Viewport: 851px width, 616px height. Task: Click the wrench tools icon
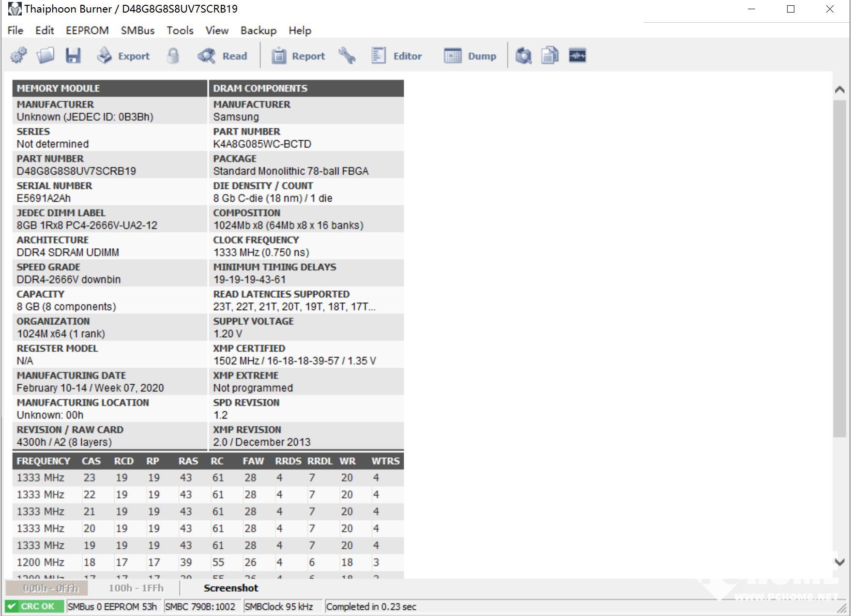347,56
